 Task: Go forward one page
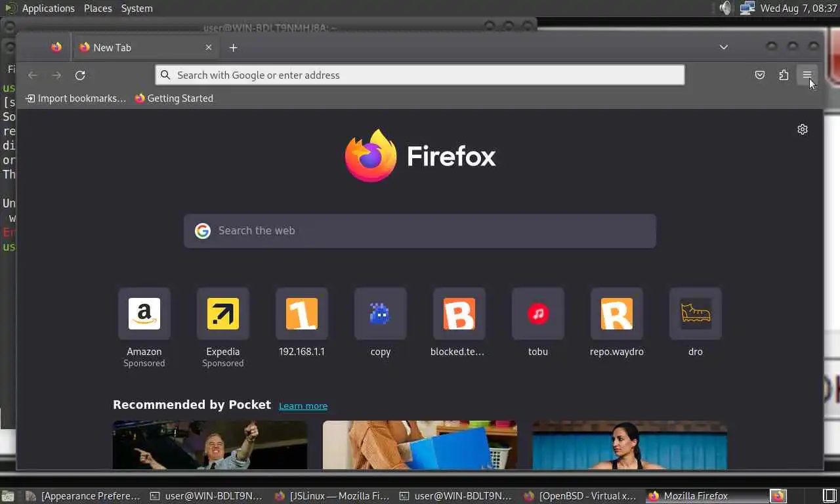(x=56, y=75)
